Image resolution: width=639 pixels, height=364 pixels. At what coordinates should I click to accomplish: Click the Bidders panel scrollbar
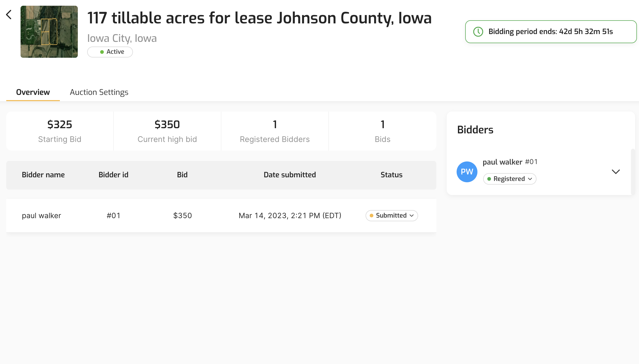point(633,172)
